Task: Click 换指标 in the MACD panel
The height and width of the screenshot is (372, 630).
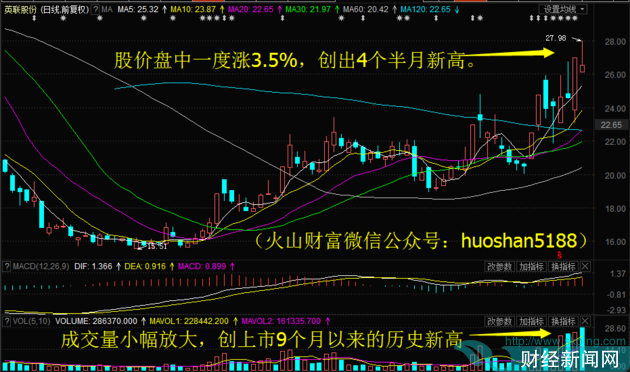Action: (563, 266)
